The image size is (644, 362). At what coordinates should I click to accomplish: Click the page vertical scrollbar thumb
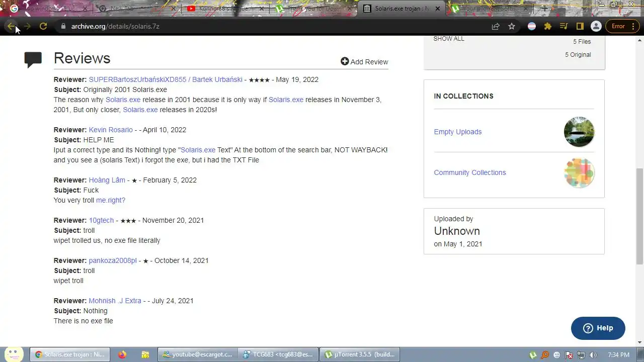click(x=639, y=216)
